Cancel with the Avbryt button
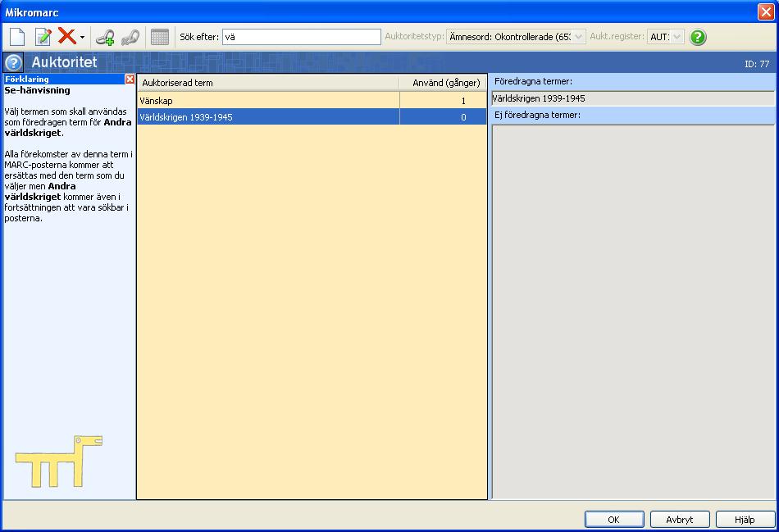The height and width of the screenshot is (532, 779). point(680,519)
